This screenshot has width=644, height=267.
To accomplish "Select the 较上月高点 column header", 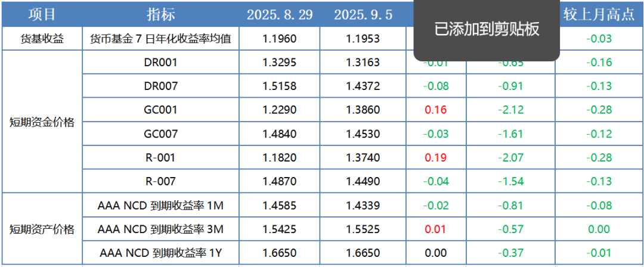I will [599, 14].
